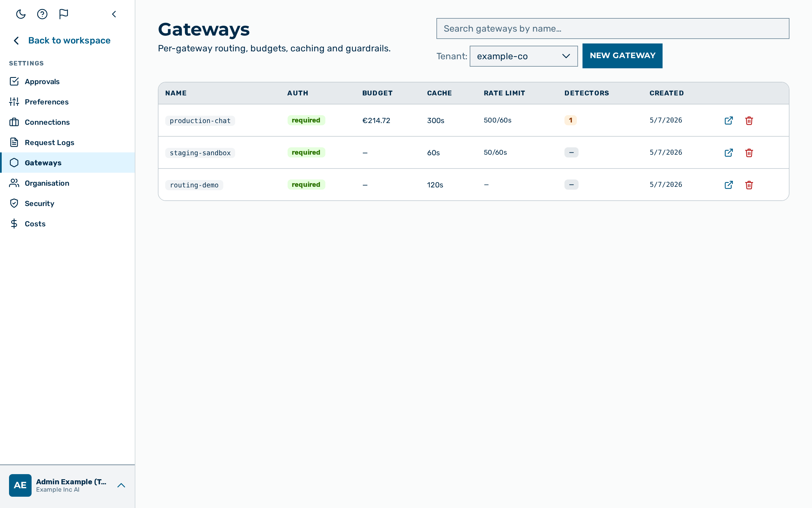Click the €214.72 budget value
The image size is (812, 508).
point(376,121)
